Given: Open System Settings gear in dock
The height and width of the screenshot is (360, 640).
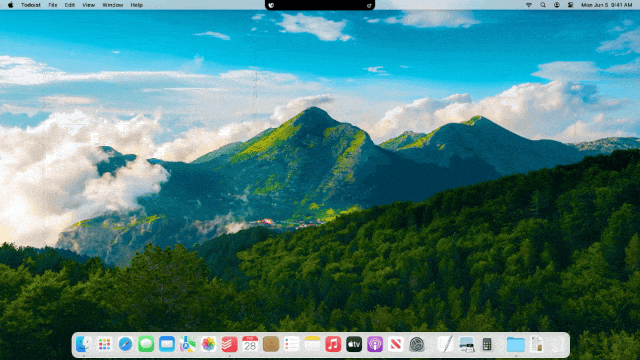Looking at the screenshot, I should click(x=416, y=344).
